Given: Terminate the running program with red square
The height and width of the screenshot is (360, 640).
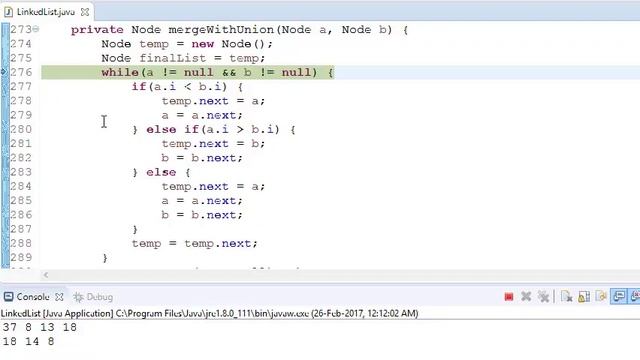Looking at the screenshot, I should pos(509,297).
